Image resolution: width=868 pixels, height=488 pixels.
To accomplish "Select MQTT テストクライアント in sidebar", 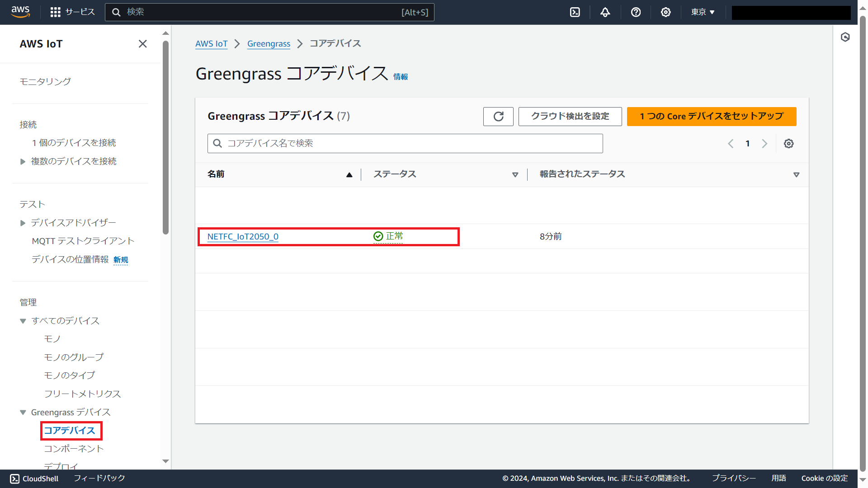I will point(83,241).
